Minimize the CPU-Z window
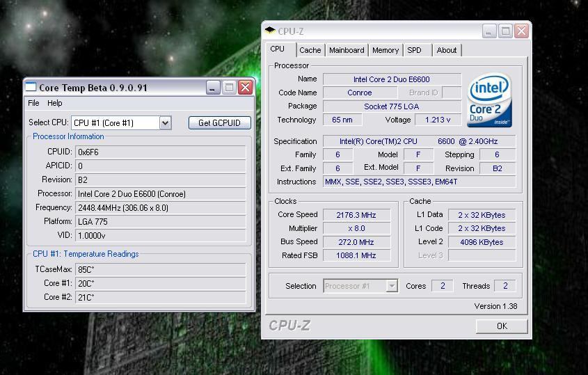Image resolution: width=588 pixels, height=375 pixels. coord(489,31)
